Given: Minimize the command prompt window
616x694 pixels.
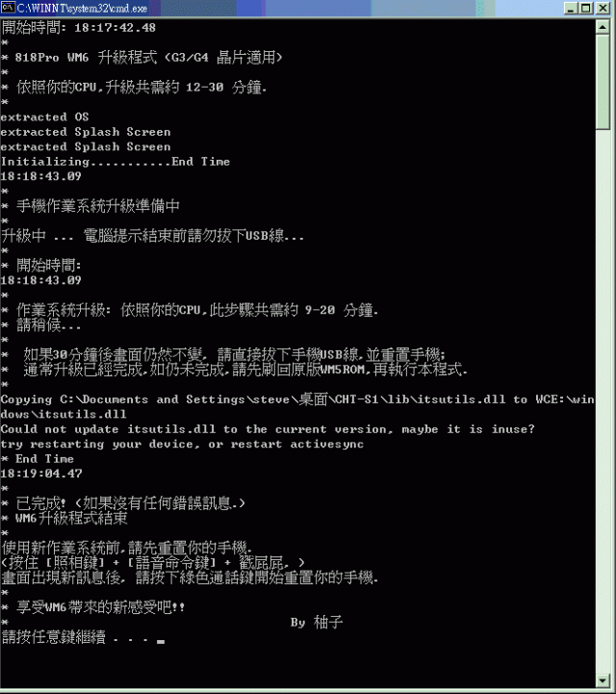Looking at the screenshot, I should tap(571, 9).
